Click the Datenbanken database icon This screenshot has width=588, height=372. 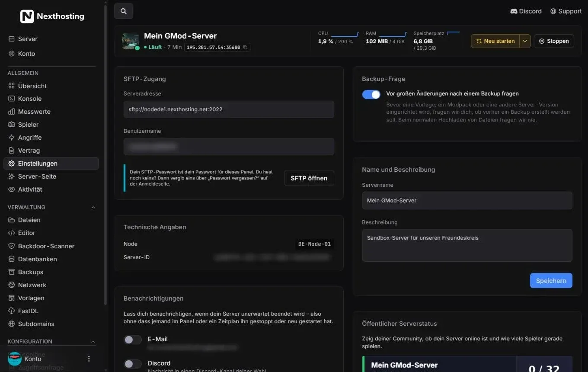pyautogui.click(x=12, y=259)
